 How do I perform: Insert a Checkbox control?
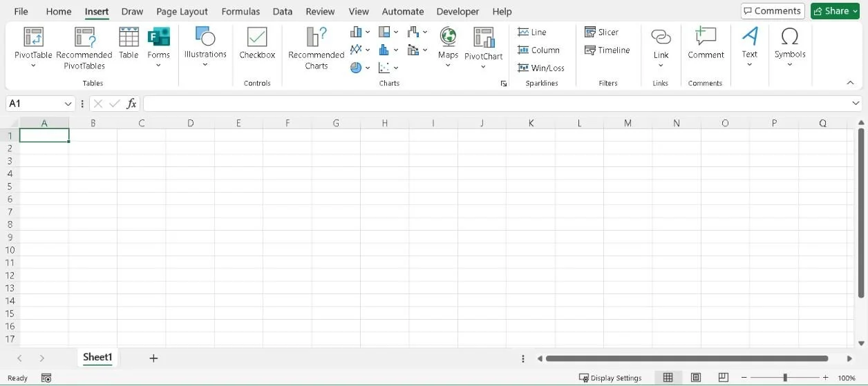point(257,43)
